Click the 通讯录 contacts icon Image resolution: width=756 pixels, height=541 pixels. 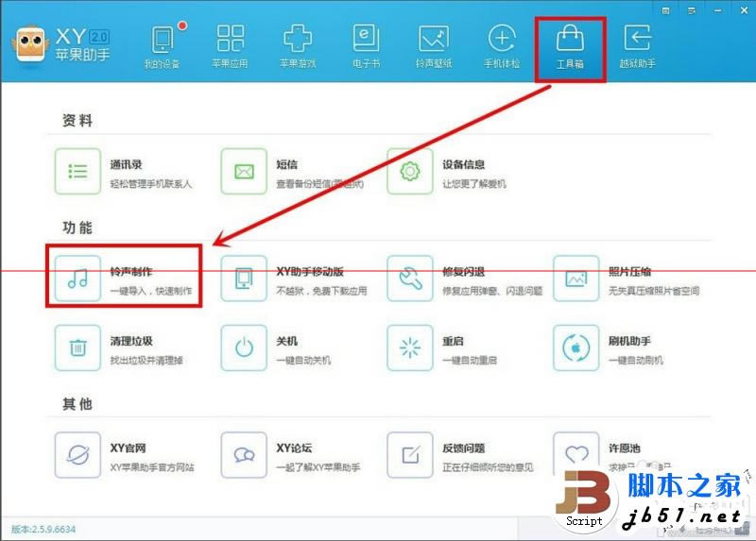(77, 172)
